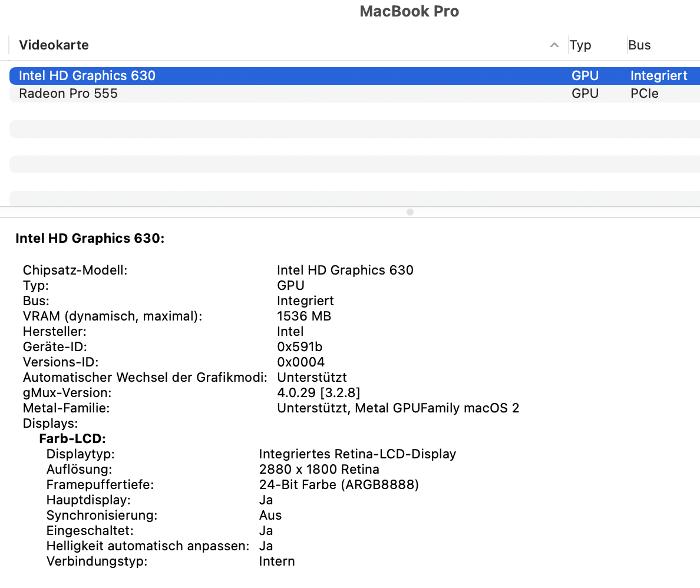Click Integriert cell in selected Intel row
This screenshot has width=700, height=588.
659,76
